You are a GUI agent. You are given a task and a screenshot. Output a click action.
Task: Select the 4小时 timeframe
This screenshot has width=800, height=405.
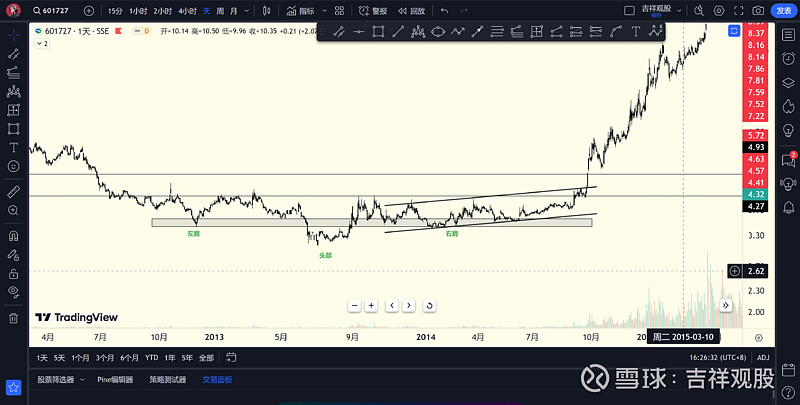tap(187, 11)
